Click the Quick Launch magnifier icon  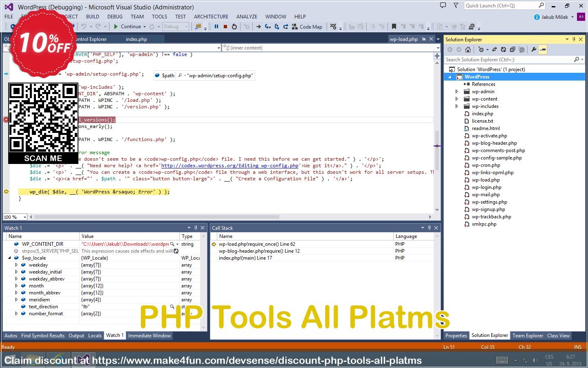pos(541,5)
